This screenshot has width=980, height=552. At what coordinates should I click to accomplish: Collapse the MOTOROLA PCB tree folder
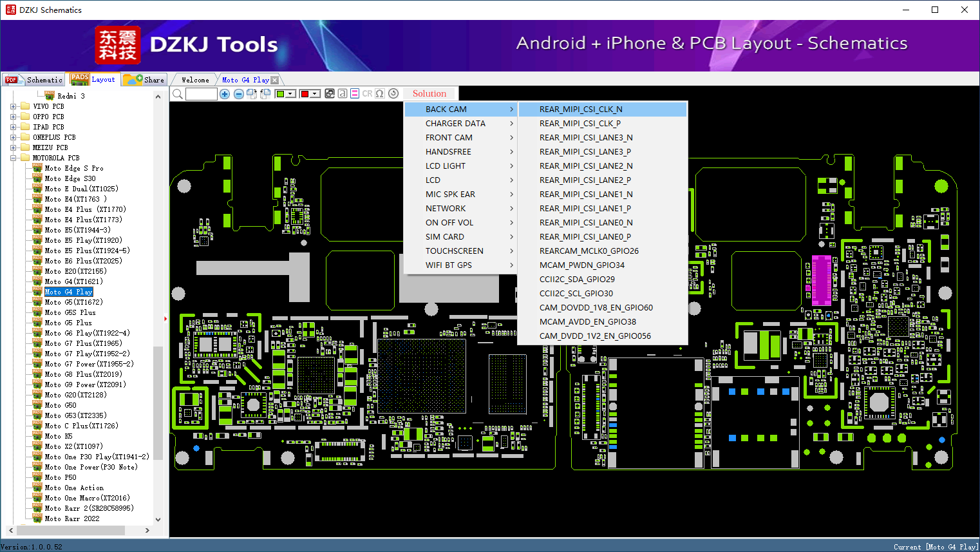pyautogui.click(x=13, y=158)
